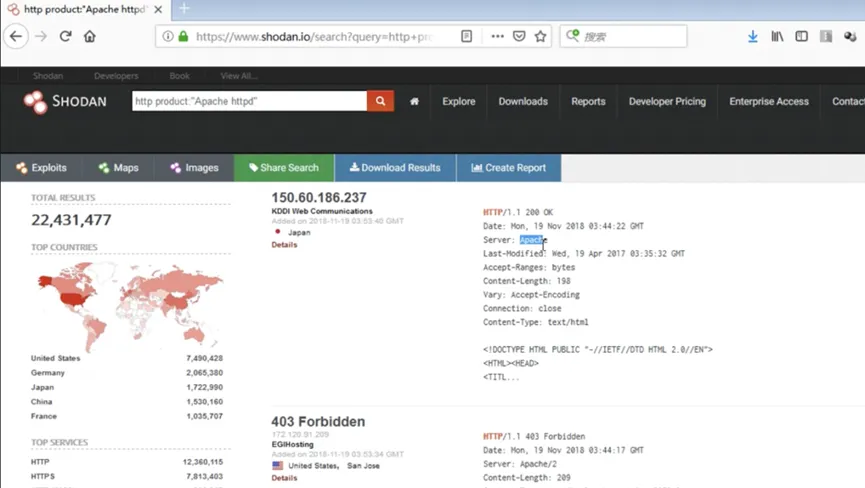The width and height of the screenshot is (865, 488).
Task: Filter by HTTP top service
Action: tap(40, 462)
